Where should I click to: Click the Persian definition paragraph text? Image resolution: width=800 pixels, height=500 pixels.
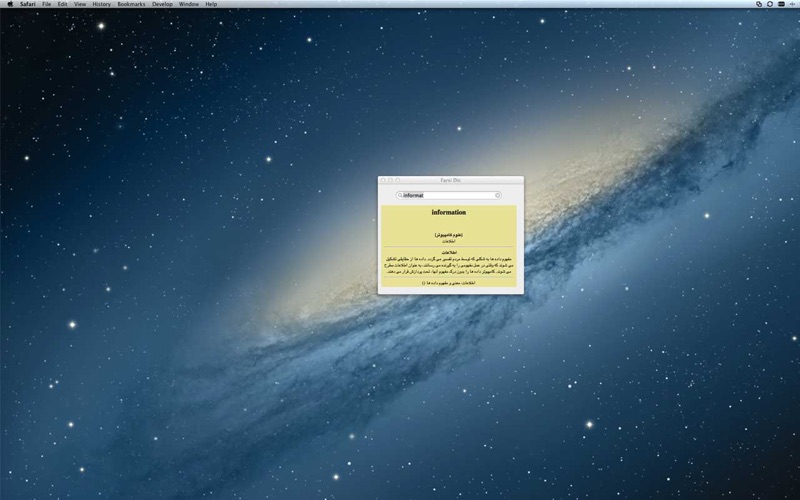pyautogui.click(x=448, y=265)
